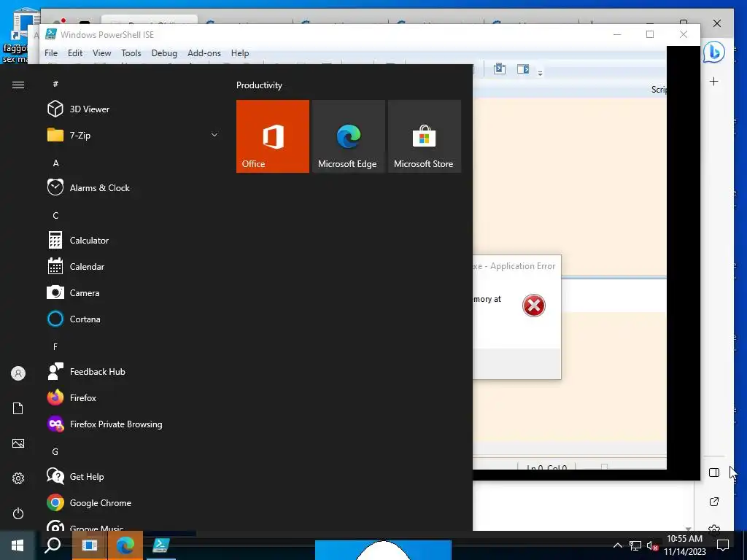Click the Edge sidebar open-in-new-window icon
Viewport: 747px width, 560px height.
pos(713,502)
